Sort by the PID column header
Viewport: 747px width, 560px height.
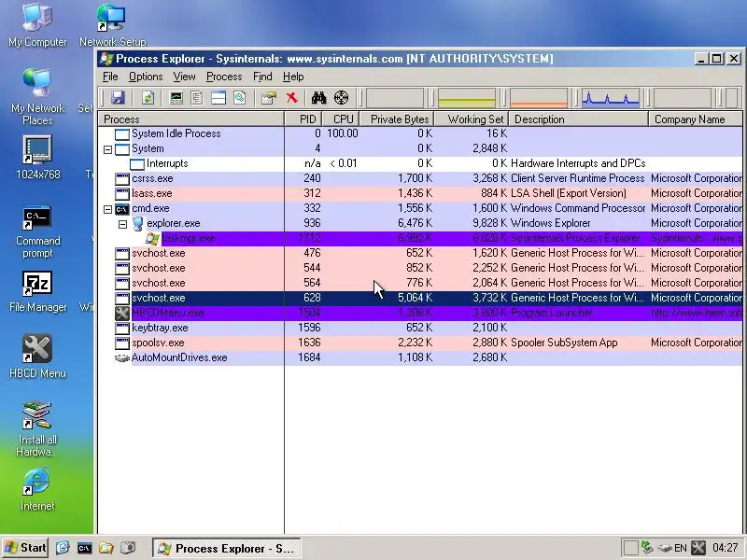click(x=303, y=119)
